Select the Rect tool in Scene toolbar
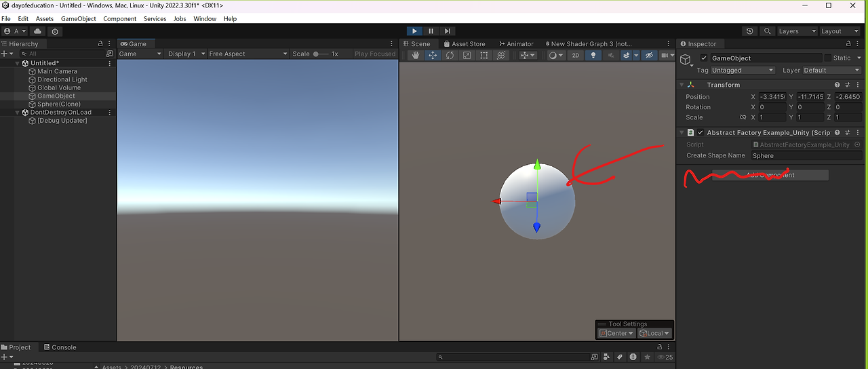This screenshot has width=868, height=369. [x=484, y=56]
